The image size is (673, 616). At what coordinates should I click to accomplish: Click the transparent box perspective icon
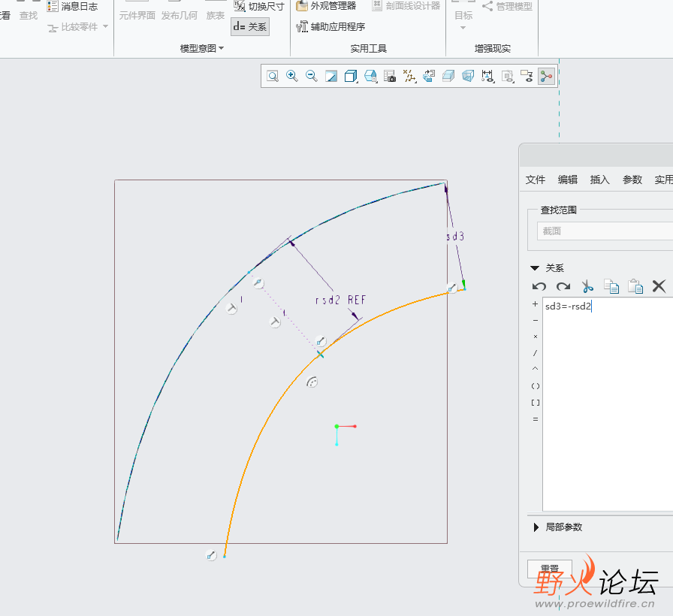tap(468, 77)
